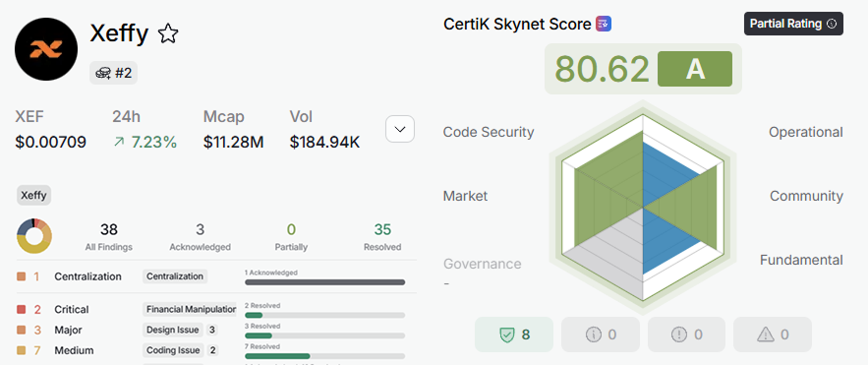This screenshot has width=868, height=365.
Task: Open the green shield 8 counter
Action: point(514,335)
